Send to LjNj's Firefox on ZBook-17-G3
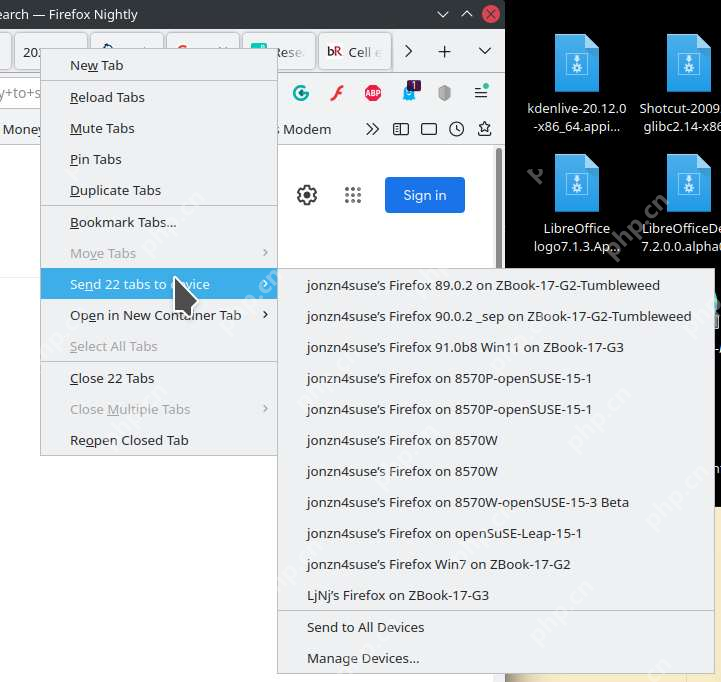Image resolution: width=721 pixels, height=682 pixels. (496, 596)
